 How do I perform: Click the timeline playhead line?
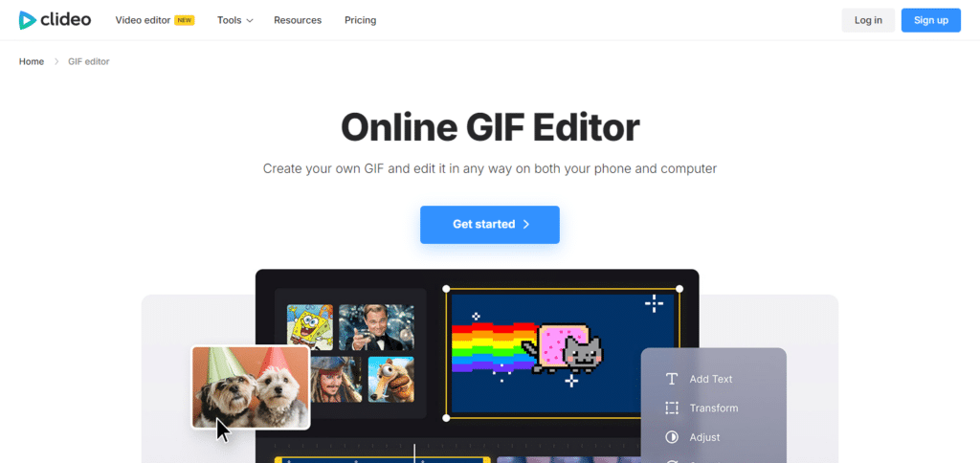click(414, 453)
